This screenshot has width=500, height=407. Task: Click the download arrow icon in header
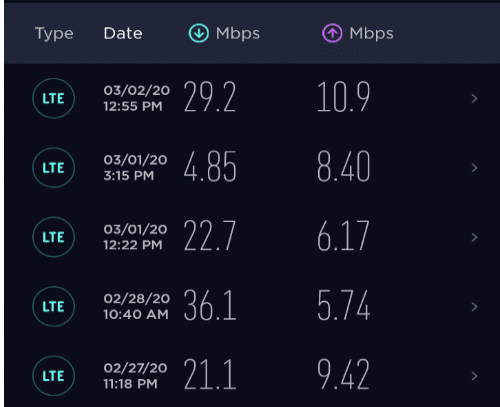pyautogui.click(x=199, y=33)
